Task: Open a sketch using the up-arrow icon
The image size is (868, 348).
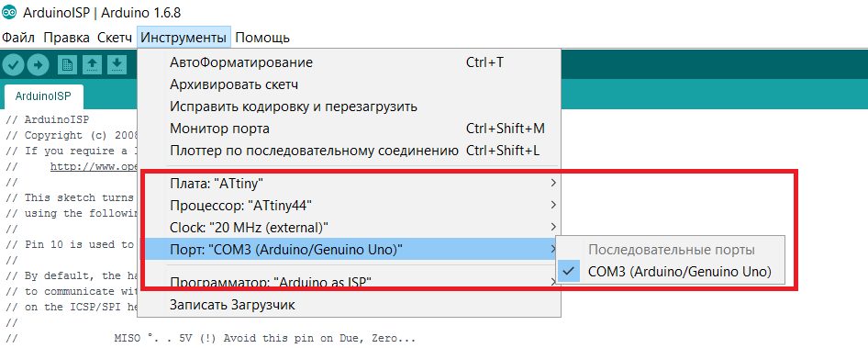Action: point(92,65)
